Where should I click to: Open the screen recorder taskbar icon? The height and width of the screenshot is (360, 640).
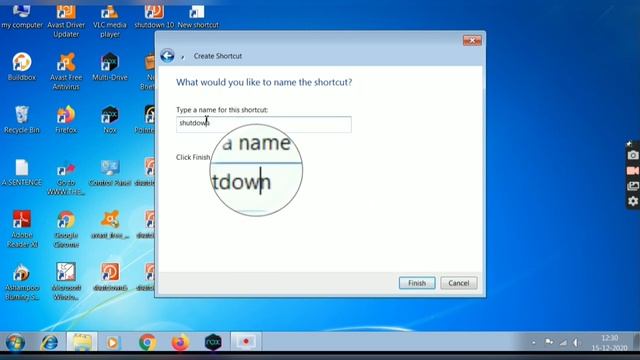(246, 342)
